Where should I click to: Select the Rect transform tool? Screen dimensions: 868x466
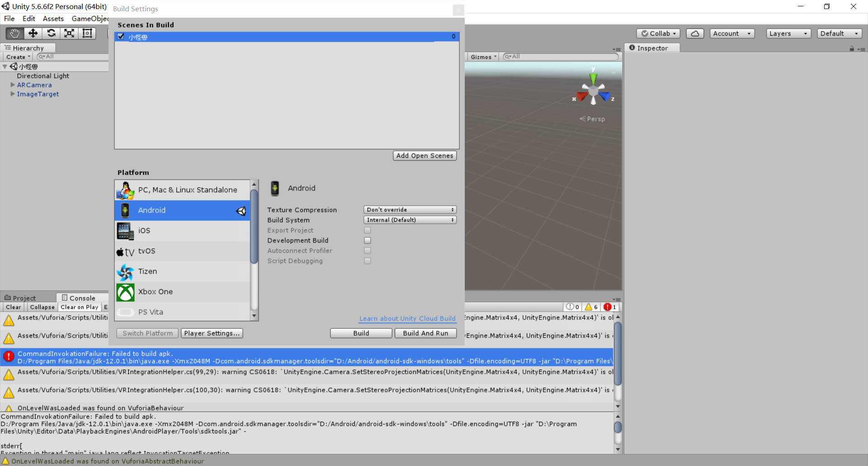[x=87, y=33]
